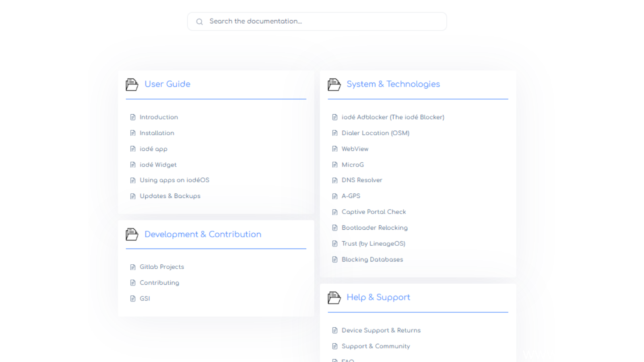This screenshot has height=362, width=644.
Task: Click document icon beside Device Support & Returns
Action: click(335, 331)
